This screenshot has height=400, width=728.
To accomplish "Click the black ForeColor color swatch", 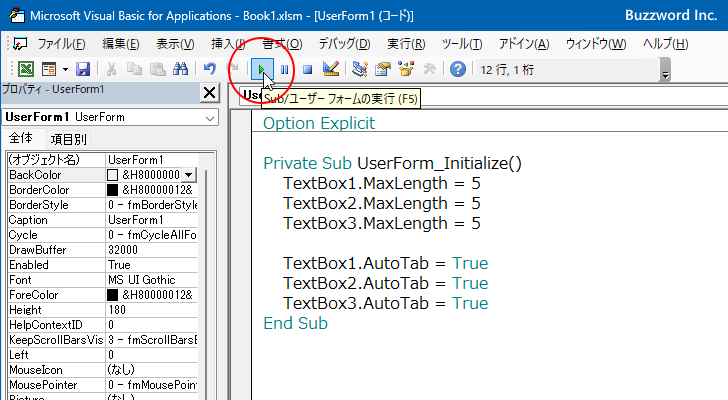I will click(x=112, y=295).
